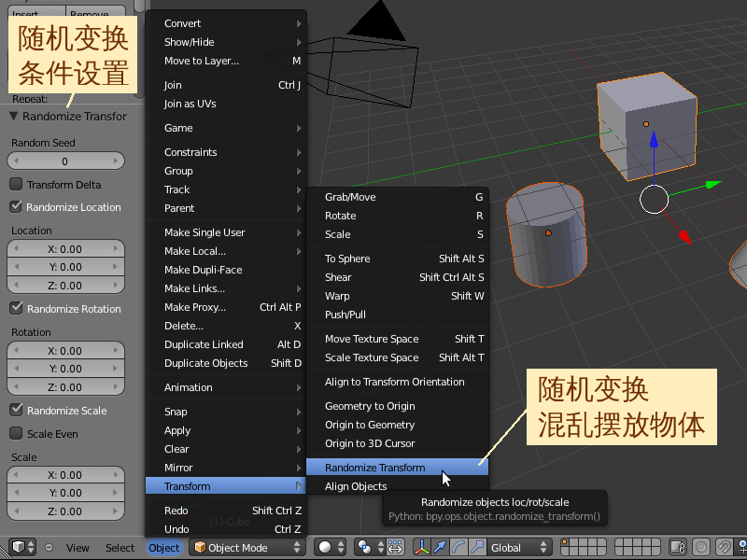Image resolution: width=747 pixels, height=560 pixels.
Task: Click Join in the Object menu
Action: point(226,85)
